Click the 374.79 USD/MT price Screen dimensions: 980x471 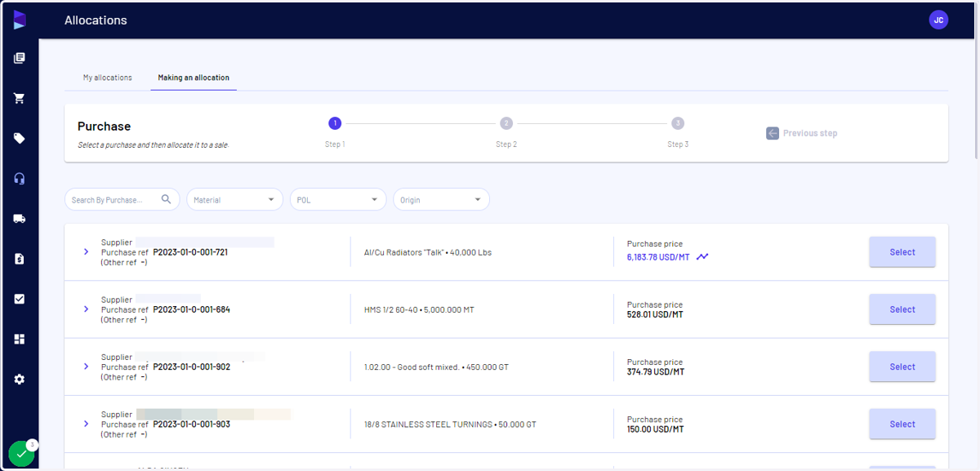pyautogui.click(x=656, y=371)
